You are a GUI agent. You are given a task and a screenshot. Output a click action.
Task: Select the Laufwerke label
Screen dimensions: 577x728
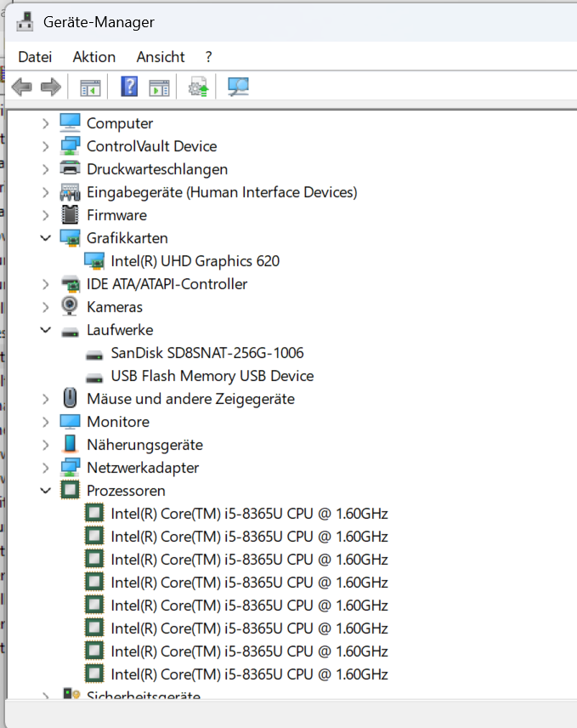point(120,330)
